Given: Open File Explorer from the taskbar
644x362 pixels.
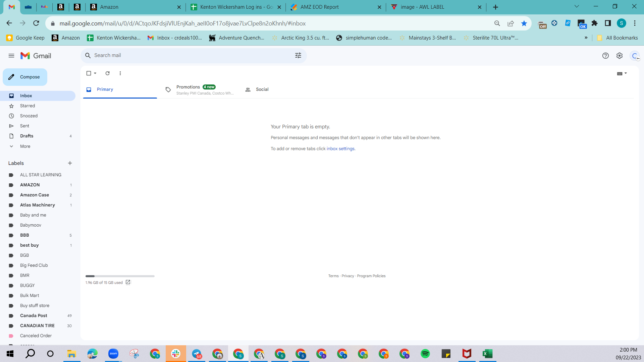Looking at the screenshot, I should click(x=72, y=354).
